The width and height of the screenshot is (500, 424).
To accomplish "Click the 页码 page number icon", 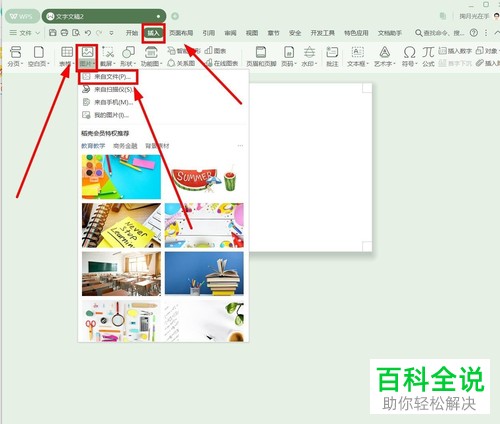I will pyautogui.click(x=289, y=52).
